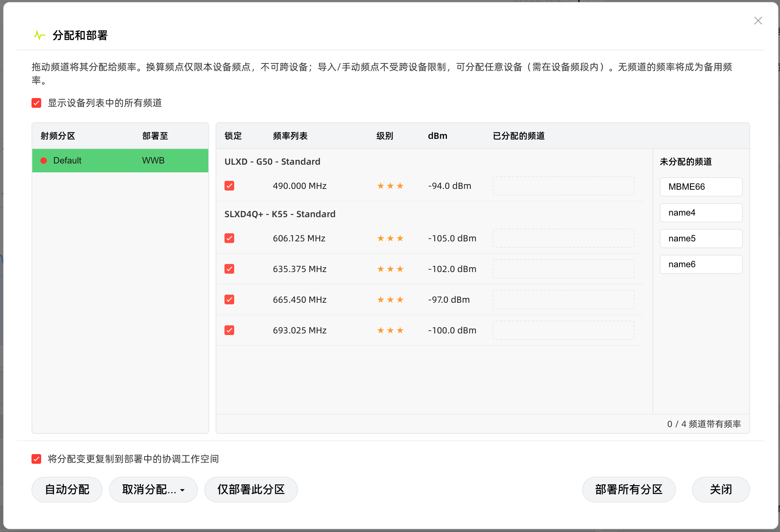
Task: Click the 0 / 4 频道带有频率 status text
Action: 704,424
